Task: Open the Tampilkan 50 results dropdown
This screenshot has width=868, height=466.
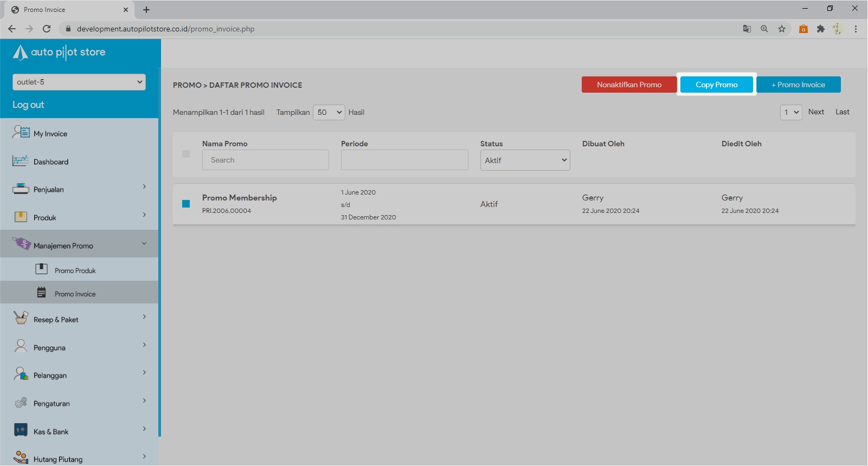Action: point(329,112)
